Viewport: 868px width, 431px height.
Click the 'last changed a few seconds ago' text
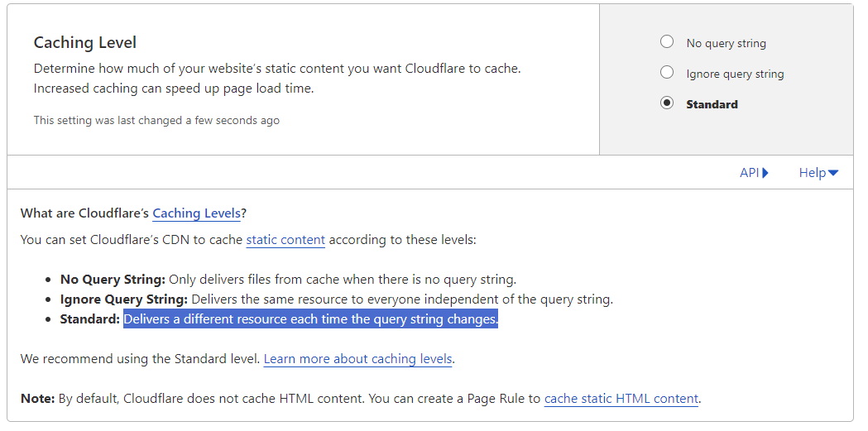[x=156, y=121]
